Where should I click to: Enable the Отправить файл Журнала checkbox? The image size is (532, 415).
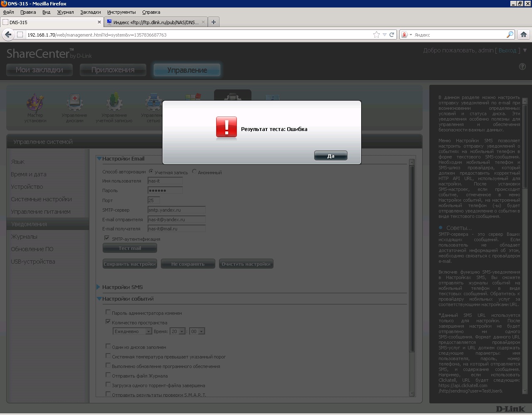pos(108,375)
